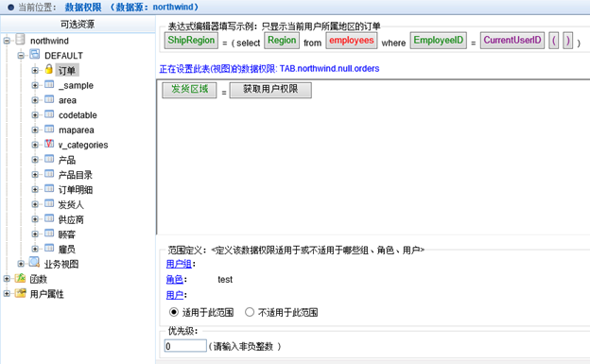Click the CurrentUserID example token
Screen dimensions: 590x364
(512, 41)
